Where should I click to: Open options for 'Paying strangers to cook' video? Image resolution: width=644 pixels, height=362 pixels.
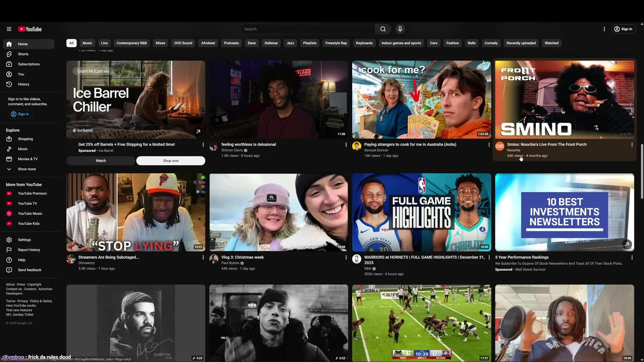[489, 145]
